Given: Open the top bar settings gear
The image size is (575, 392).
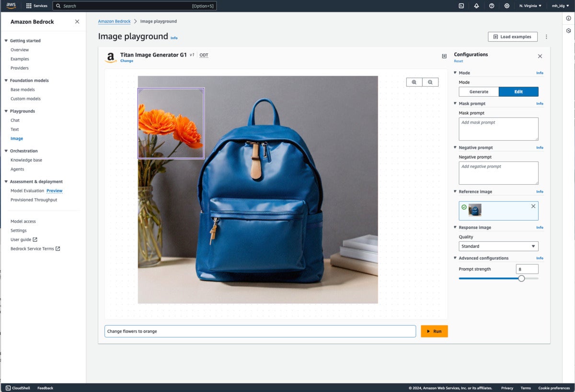Looking at the screenshot, I should tap(507, 6).
